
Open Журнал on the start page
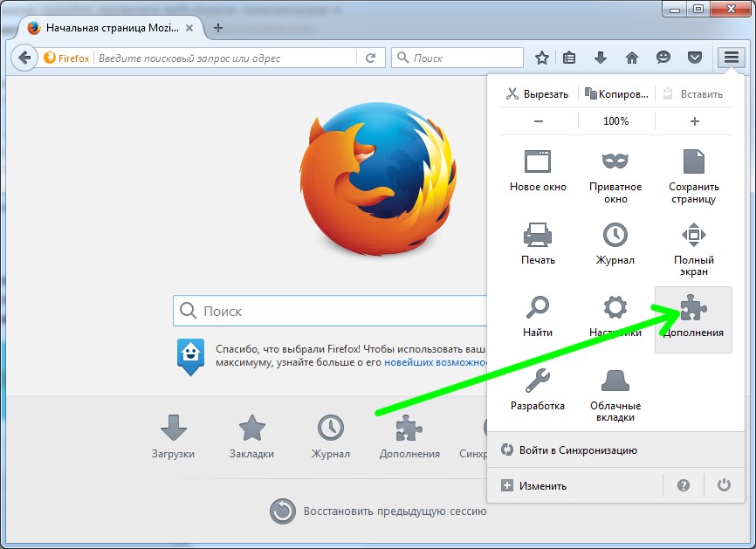(x=330, y=436)
